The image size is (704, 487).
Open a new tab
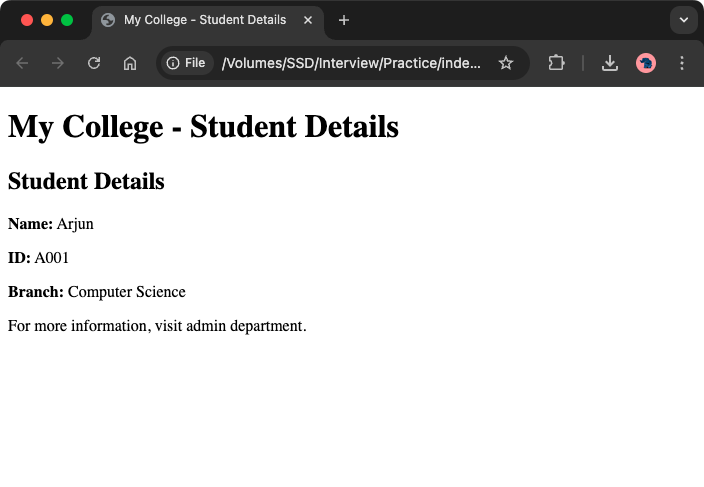tap(344, 20)
